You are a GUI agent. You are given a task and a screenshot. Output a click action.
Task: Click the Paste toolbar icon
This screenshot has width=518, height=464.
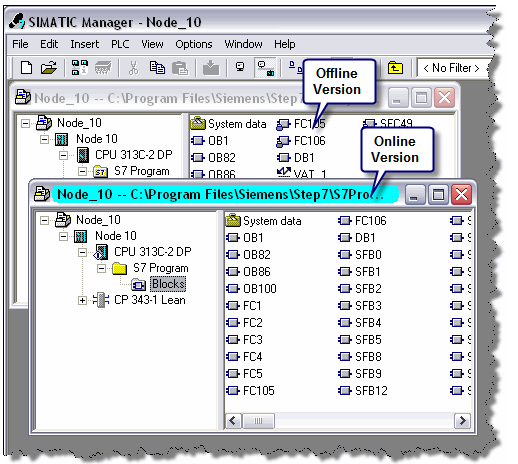point(180,68)
